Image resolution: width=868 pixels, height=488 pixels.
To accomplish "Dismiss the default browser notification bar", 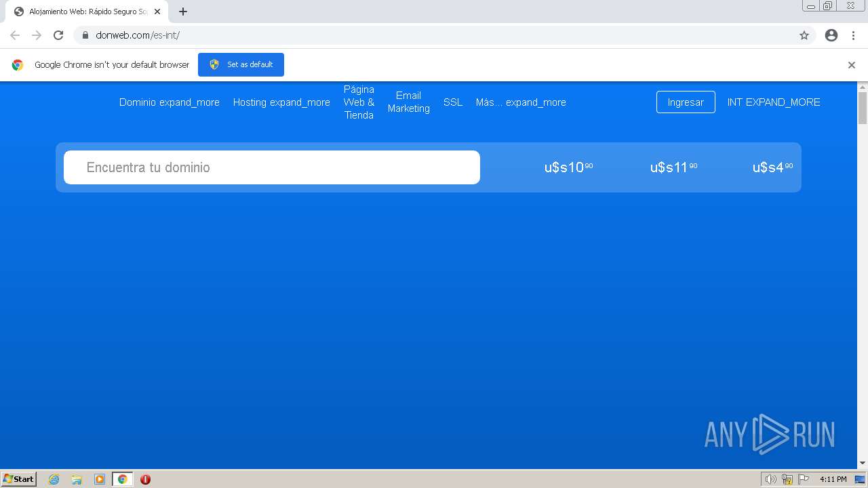I will [x=852, y=65].
